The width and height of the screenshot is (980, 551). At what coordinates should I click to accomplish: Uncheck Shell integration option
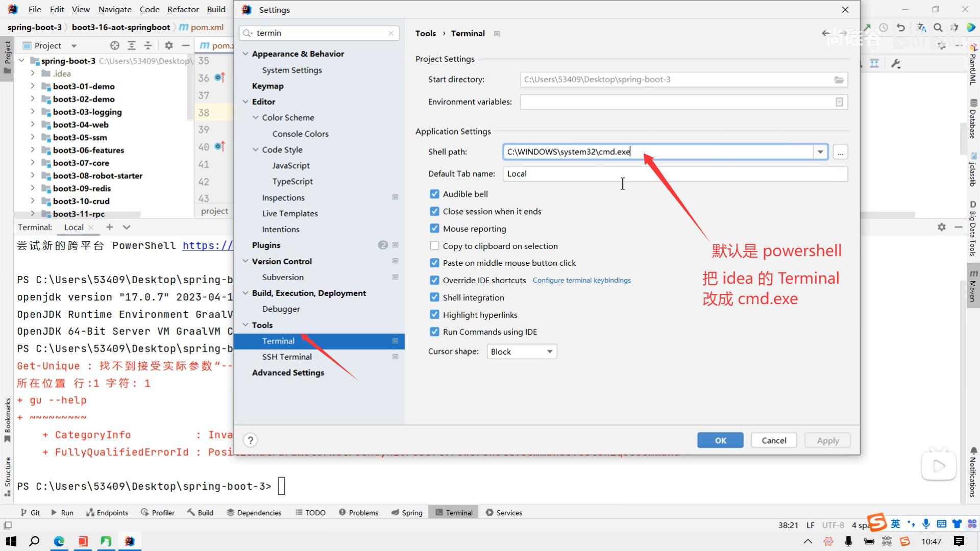(x=434, y=297)
